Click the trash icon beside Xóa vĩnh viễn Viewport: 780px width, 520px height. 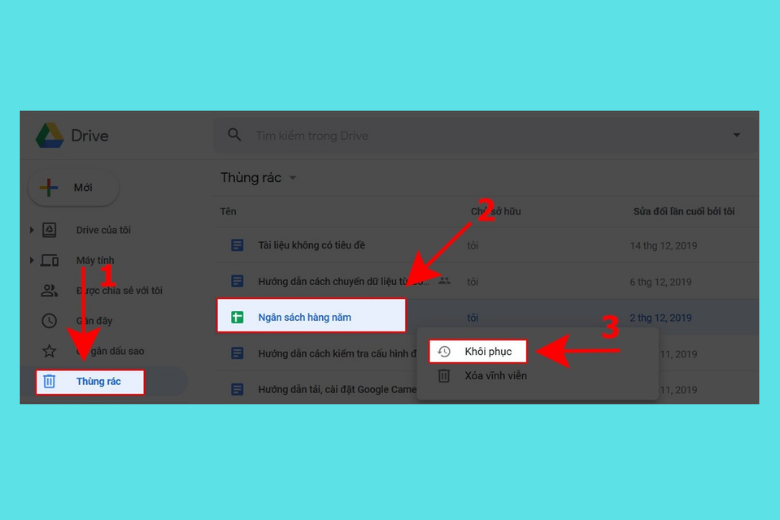tap(444, 376)
